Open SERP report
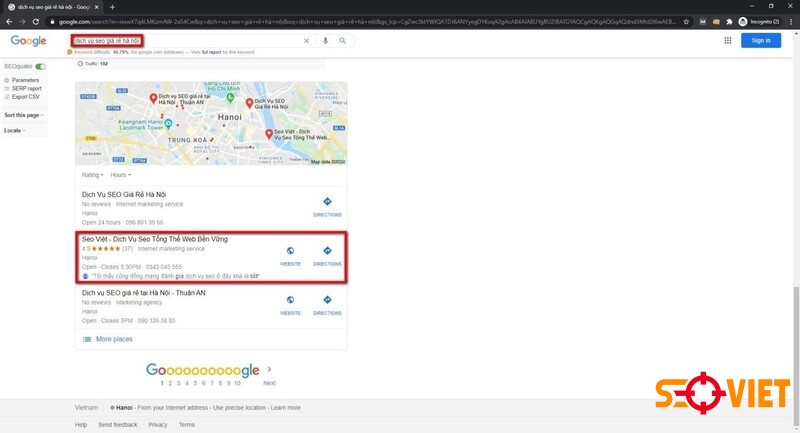Image resolution: width=800 pixels, height=433 pixels. pos(27,88)
